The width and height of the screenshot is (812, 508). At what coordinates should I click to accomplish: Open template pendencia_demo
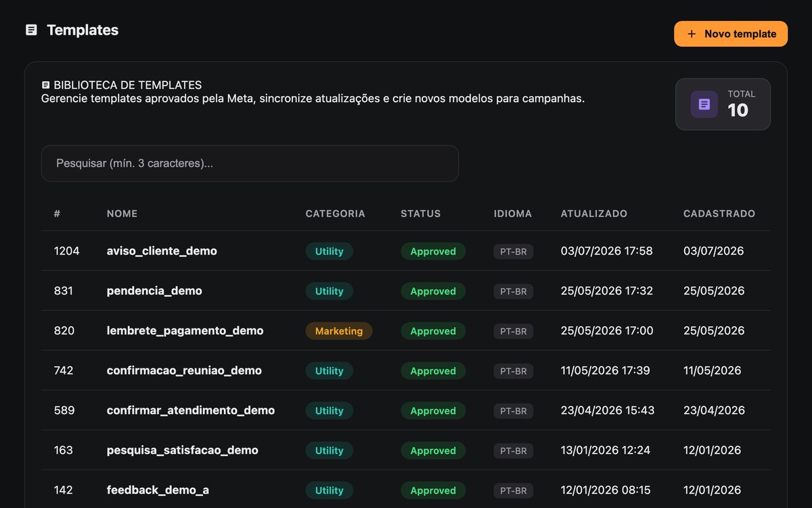point(154,291)
